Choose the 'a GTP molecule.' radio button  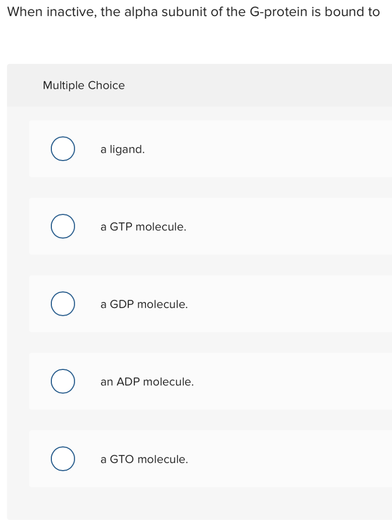[62, 227]
